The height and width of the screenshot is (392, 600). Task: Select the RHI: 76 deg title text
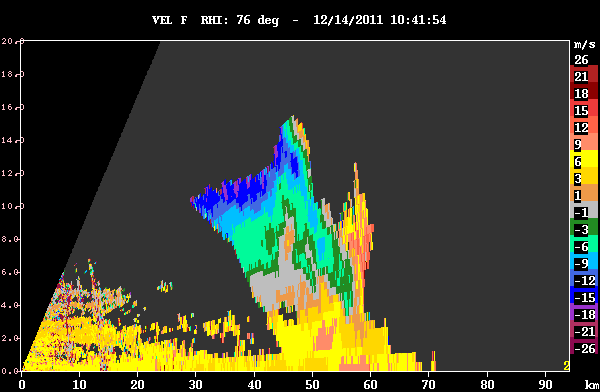click(x=240, y=20)
